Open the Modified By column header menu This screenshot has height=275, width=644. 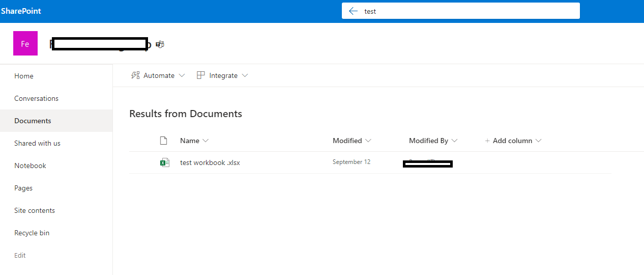(433, 141)
